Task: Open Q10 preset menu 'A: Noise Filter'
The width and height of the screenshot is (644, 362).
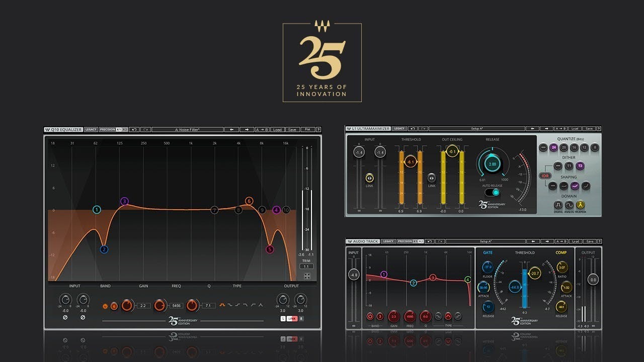Action: [187, 130]
